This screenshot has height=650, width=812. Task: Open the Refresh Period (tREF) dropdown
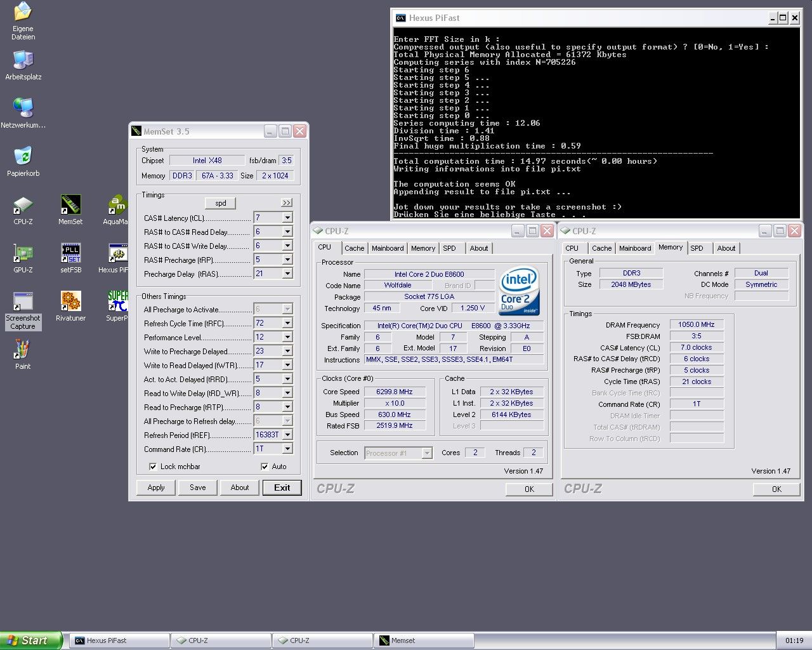point(287,435)
